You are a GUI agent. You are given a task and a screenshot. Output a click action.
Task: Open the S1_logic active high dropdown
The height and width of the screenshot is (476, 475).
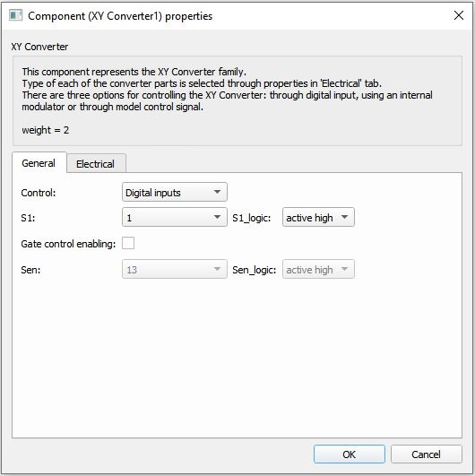318,217
